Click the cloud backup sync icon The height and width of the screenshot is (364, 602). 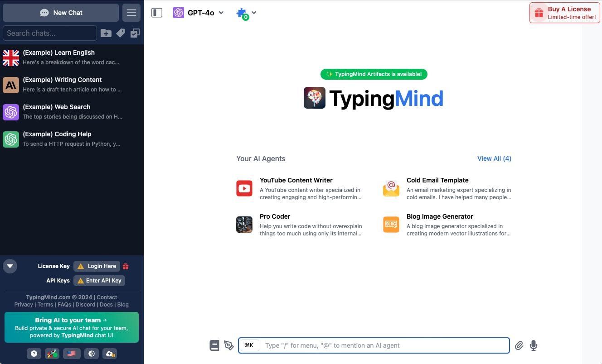coord(110,354)
